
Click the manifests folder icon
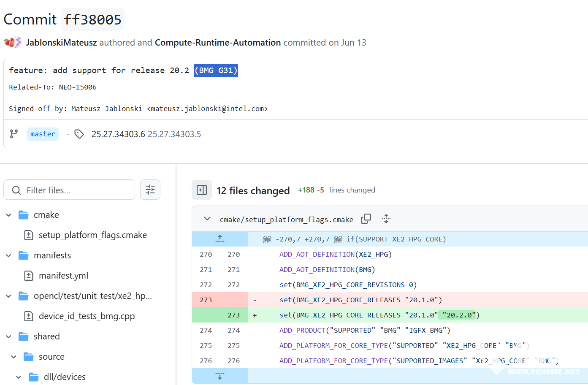click(24, 255)
